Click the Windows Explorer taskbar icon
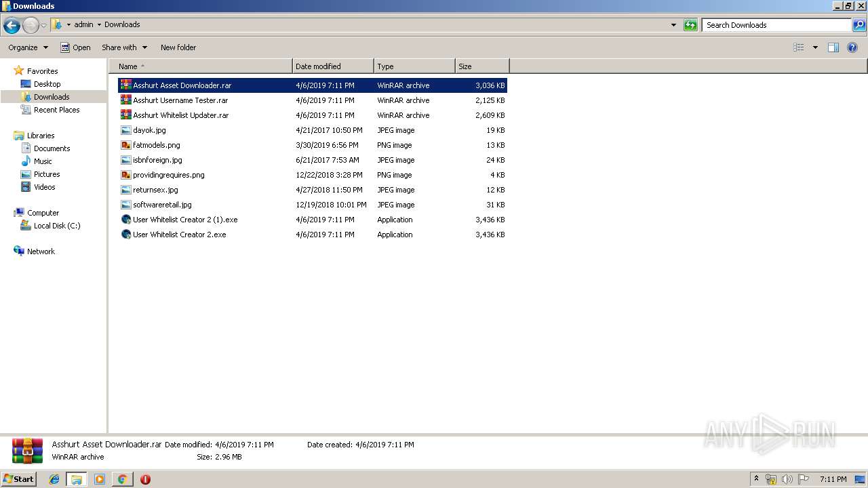This screenshot has height=488, width=868. tap(77, 479)
